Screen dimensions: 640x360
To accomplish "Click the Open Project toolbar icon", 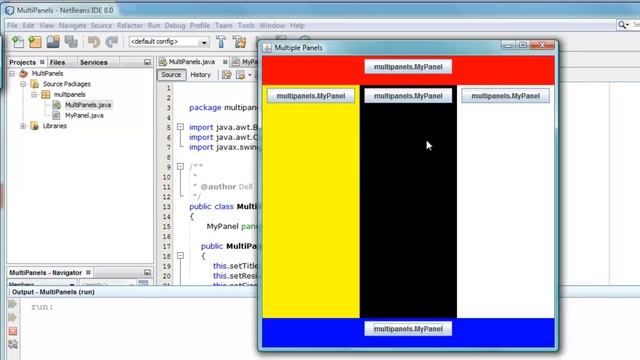I will click(53, 42).
